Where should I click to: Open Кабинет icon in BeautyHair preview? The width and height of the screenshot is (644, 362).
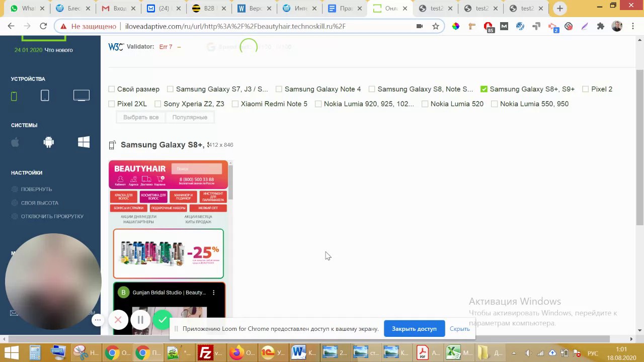pos(120,180)
